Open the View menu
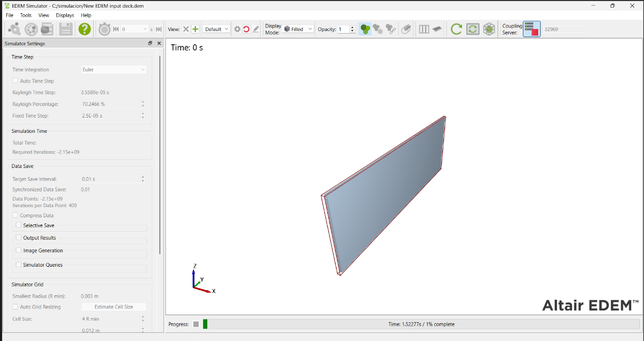The image size is (644, 341). click(44, 15)
